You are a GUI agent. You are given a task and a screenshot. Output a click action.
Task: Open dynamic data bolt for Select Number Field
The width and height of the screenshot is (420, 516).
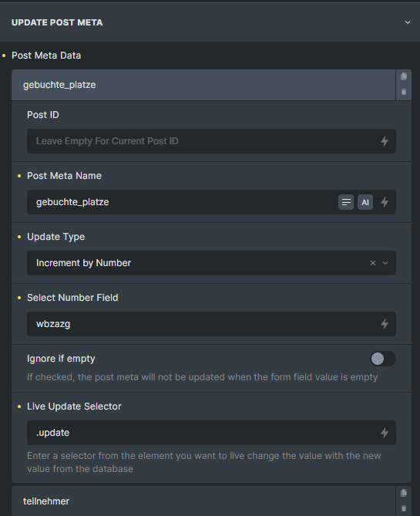[384, 324]
